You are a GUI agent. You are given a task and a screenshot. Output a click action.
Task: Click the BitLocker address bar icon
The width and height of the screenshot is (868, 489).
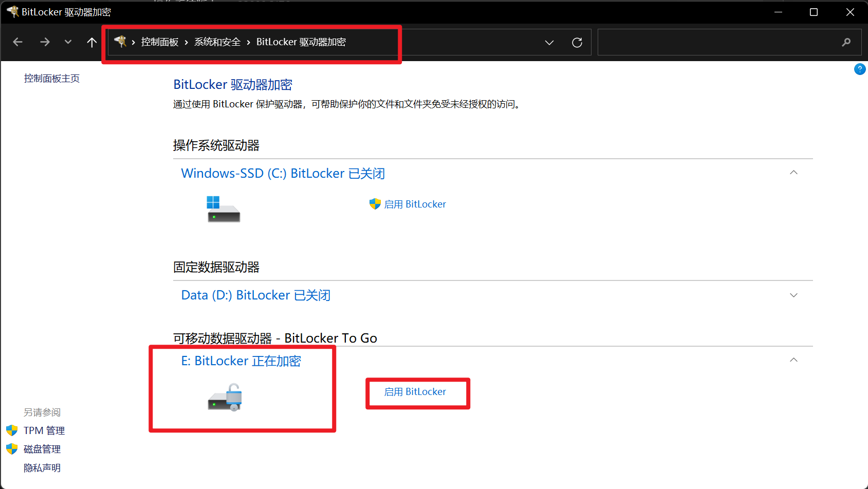(x=120, y=42)
